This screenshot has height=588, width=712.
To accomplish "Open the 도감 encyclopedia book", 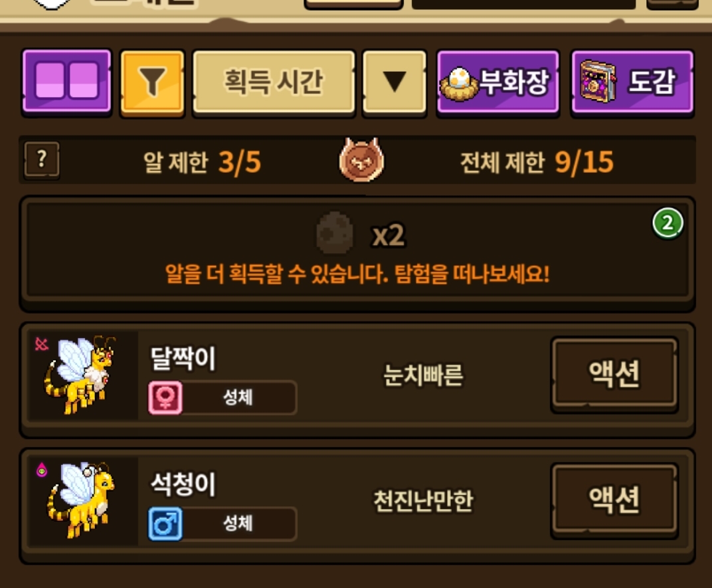I will [x=632, y=82].
